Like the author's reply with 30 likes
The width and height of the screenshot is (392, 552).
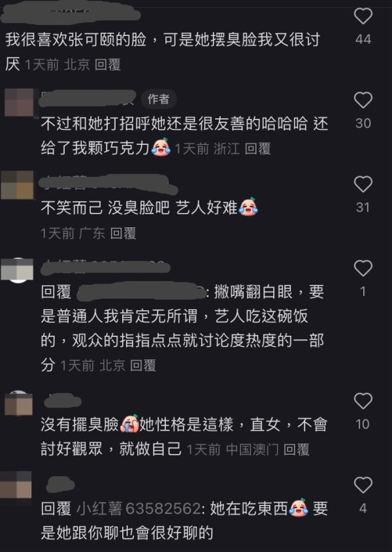click(x=363, y=100)
